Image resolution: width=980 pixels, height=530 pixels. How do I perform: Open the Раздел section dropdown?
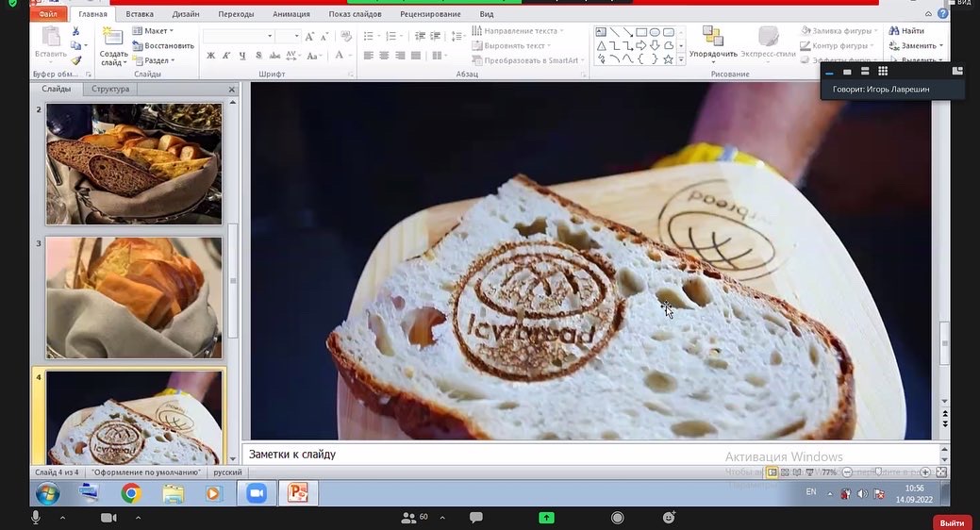(x=154, y=60)
